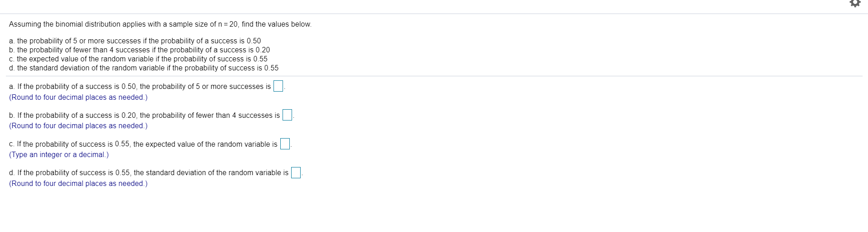Click the standard deviation answer box
The width and height of the screenshot is (868, 232).
click(296, 173)
